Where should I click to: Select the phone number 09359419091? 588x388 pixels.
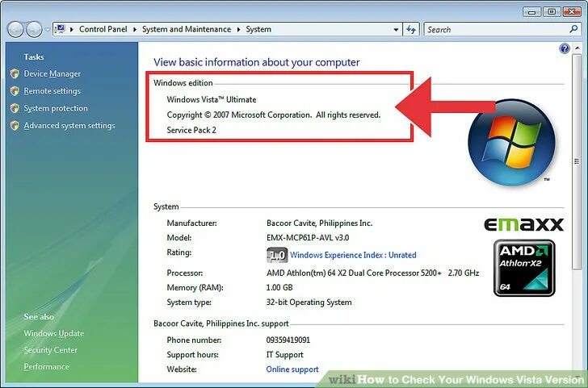(288, 340)
